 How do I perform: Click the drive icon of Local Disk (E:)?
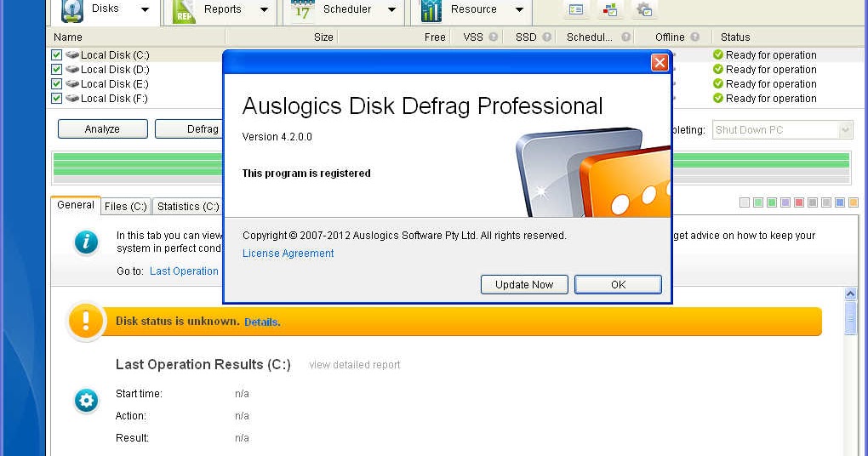(72, 83)
